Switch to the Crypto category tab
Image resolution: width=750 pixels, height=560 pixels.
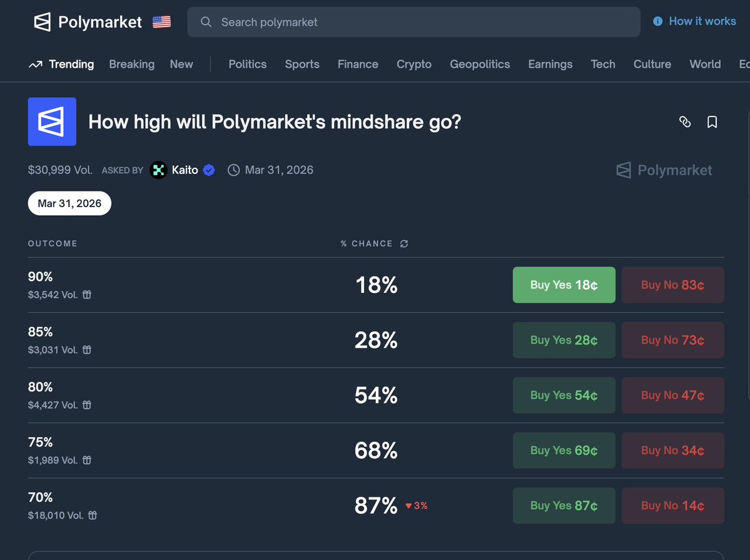[x=413, y=64]
